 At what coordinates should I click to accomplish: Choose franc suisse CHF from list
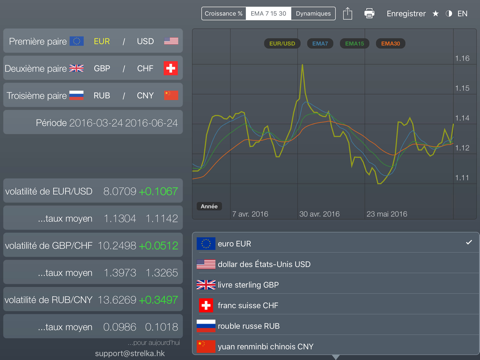click(336, 305)
